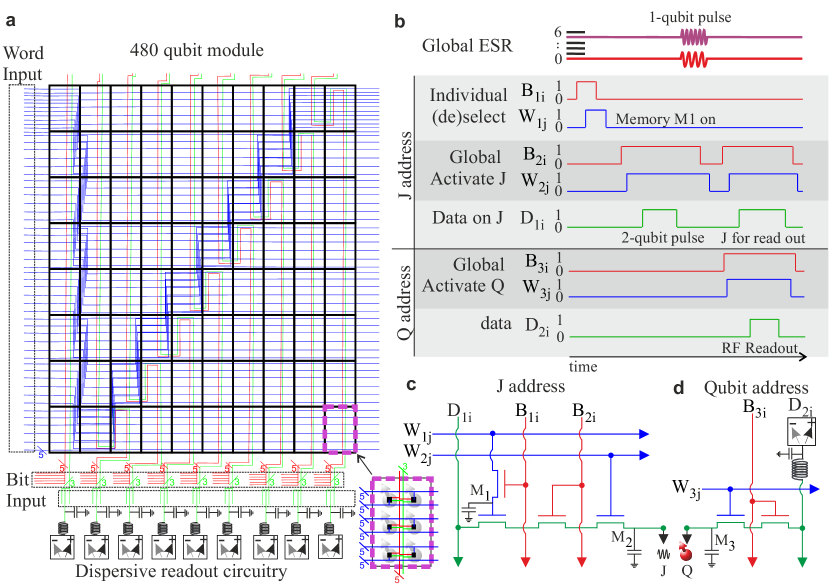831x584 pixels.
Task: Select the energy level ladder beside Global ESR
Action: pos(576,43)
